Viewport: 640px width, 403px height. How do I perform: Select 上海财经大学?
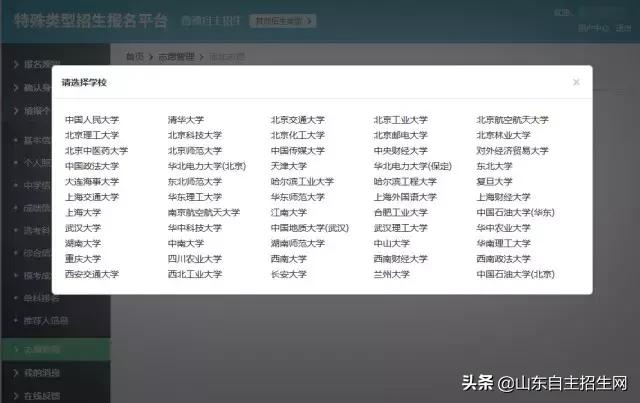pos(503,197)
